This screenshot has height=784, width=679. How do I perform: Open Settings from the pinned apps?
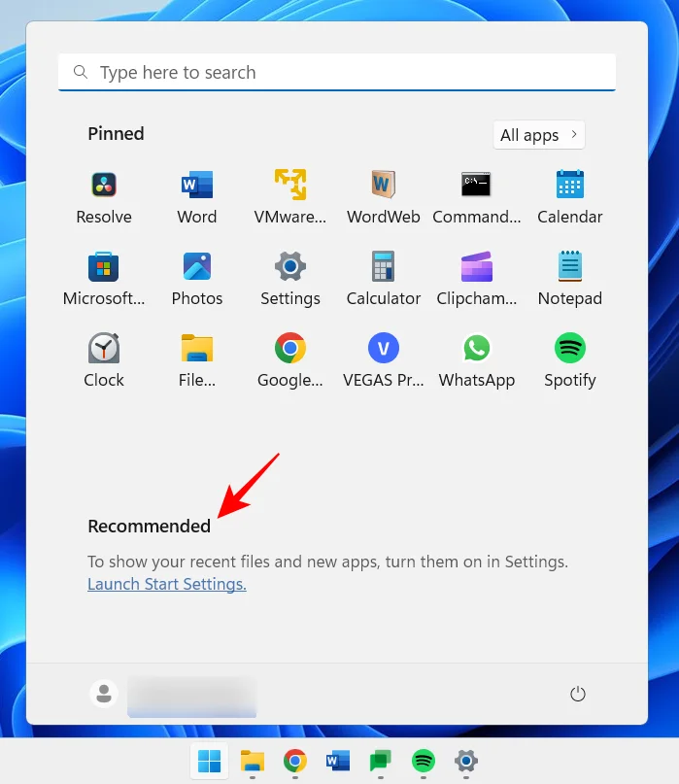coord(290,280)
